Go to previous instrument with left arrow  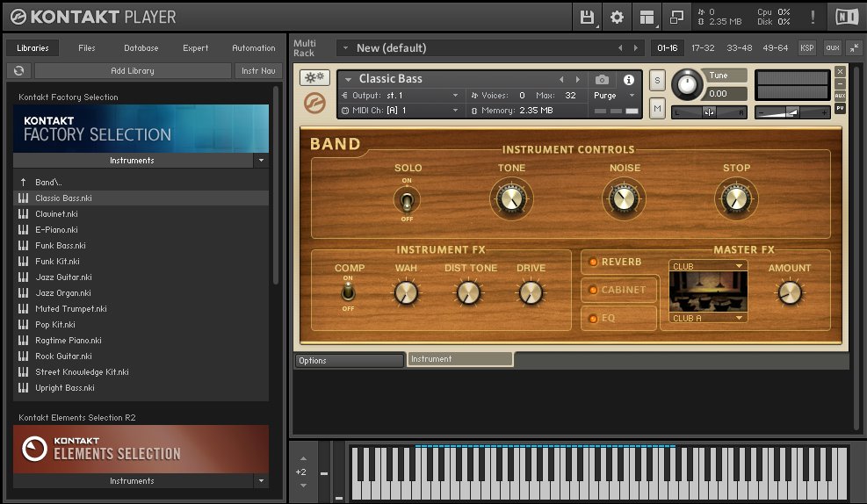(562, 80)
